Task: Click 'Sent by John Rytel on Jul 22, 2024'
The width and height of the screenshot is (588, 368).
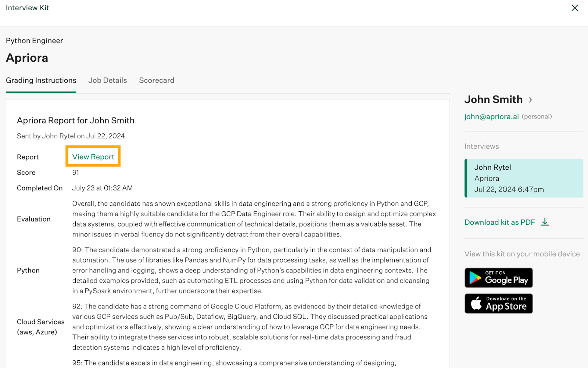Action: click(71, 136)
